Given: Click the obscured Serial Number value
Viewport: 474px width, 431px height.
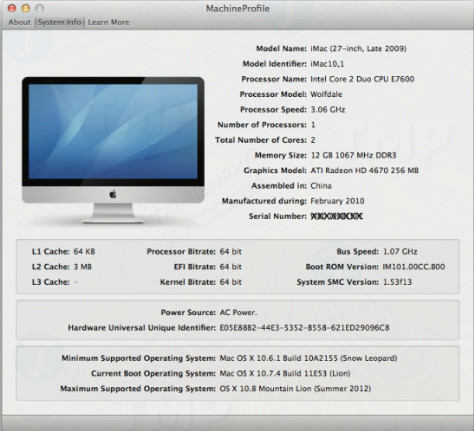Looking at the screenshot, I should pyautogui.click(x=336, y=216).
